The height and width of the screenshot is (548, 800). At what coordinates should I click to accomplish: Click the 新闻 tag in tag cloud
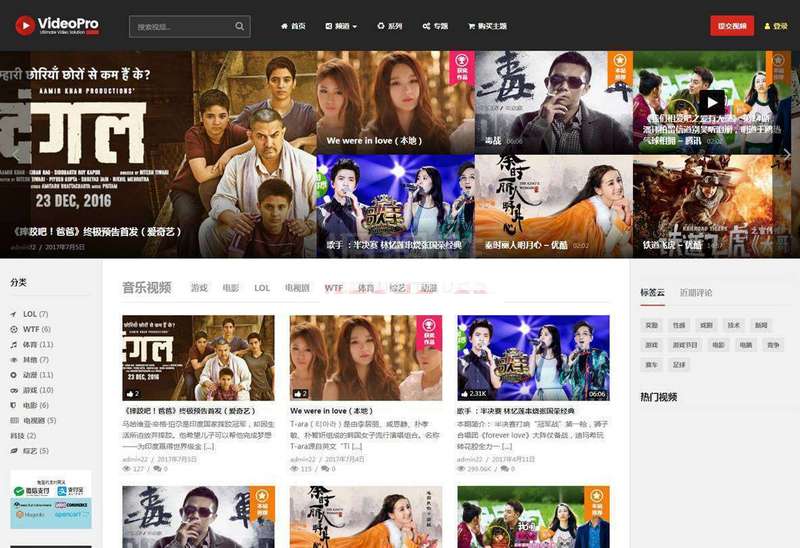(761, 325)
